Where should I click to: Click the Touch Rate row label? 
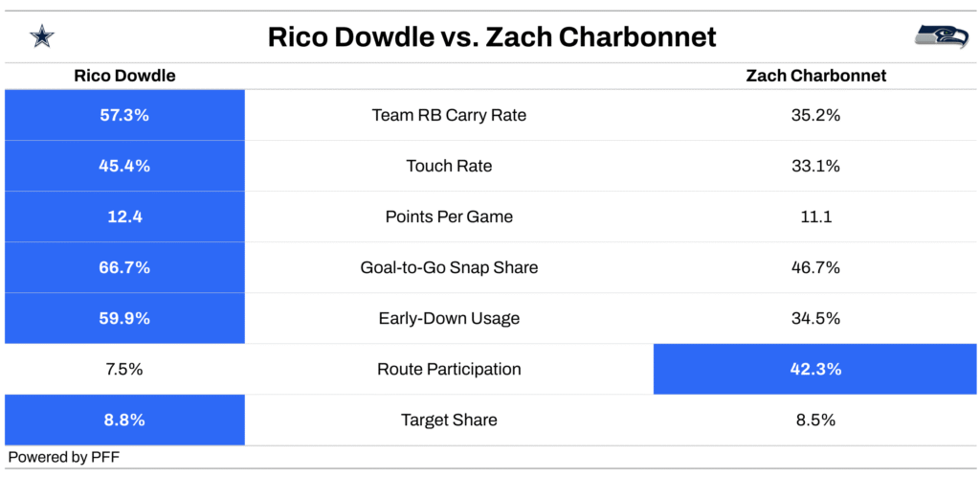(x=449, y=166)
